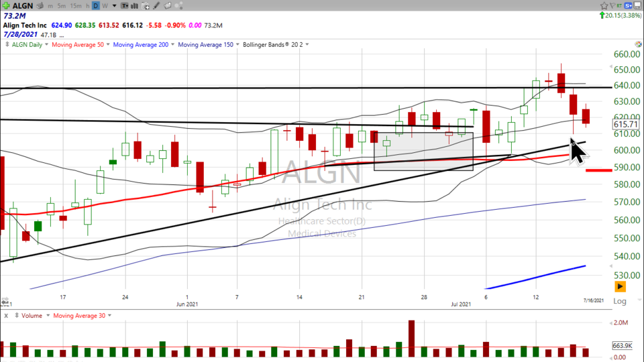Screen dimensions: 644x362
Task: Toggle the Log scale button
Action: click(x=620, y=301)
